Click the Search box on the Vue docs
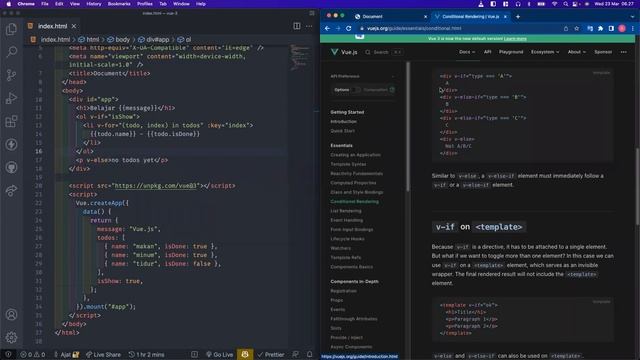Image resolution: width=640 pixels, height=360 pixels. [383, 52]
